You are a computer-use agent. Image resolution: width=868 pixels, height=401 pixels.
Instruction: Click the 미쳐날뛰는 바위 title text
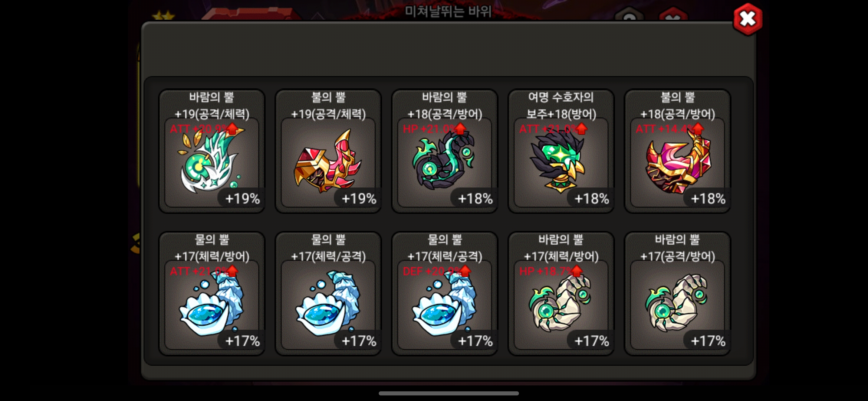click(448, 12)
